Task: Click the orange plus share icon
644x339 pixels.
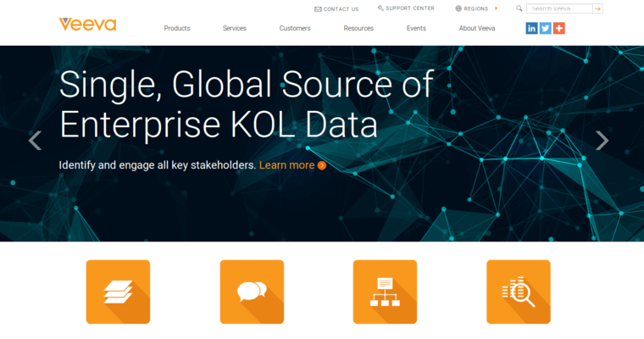Action: pyautogui.click(x=559, y=28)
